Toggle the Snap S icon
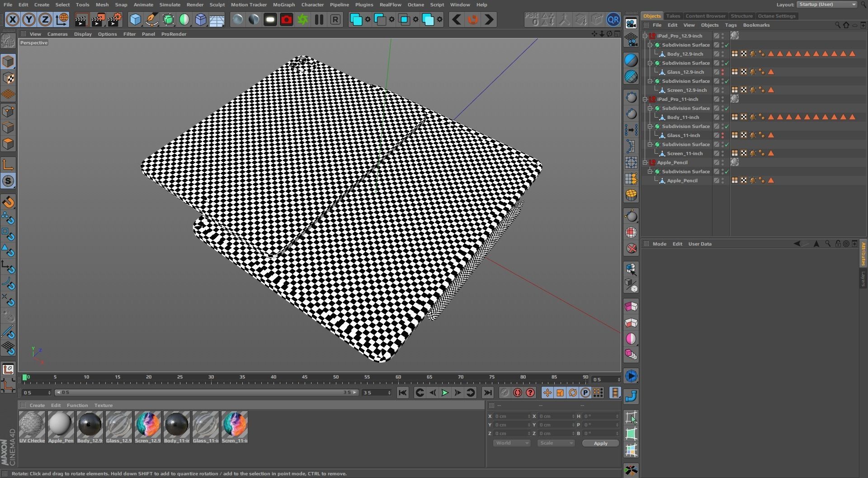868x478 pixels. click(x=8, y=181)
